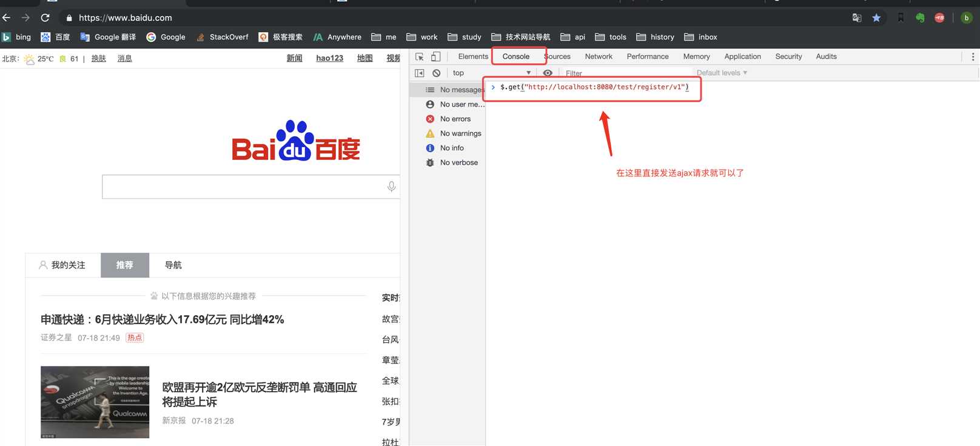Open the api bookmark folder
The height and width of the screenshot is (446, 980).
pos(573,37)
